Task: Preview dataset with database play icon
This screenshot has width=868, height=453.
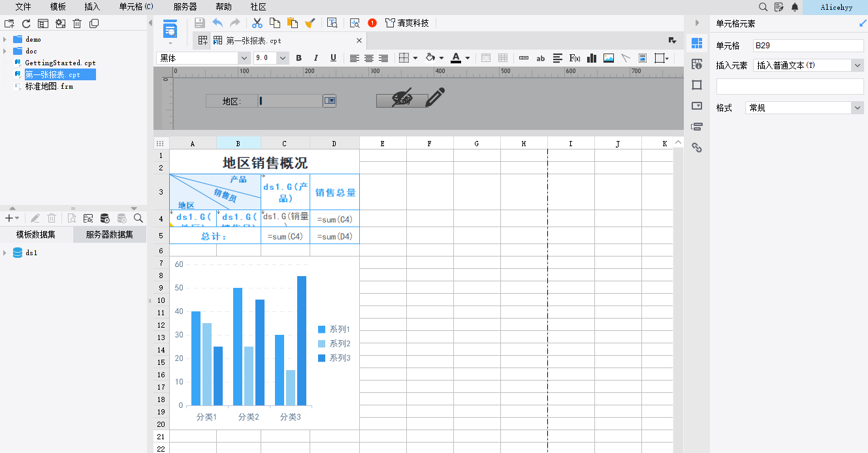Action: point(104,218)
